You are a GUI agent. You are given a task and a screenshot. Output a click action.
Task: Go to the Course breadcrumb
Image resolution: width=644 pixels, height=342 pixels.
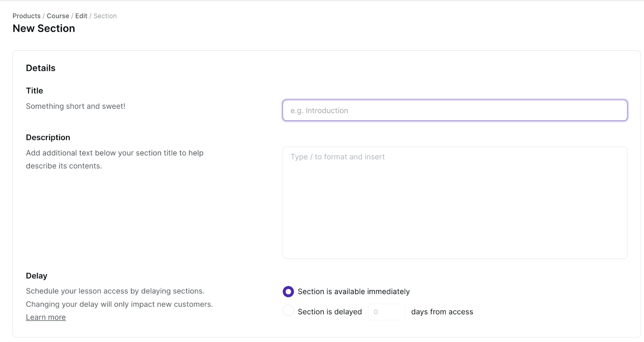pos(58,16)
